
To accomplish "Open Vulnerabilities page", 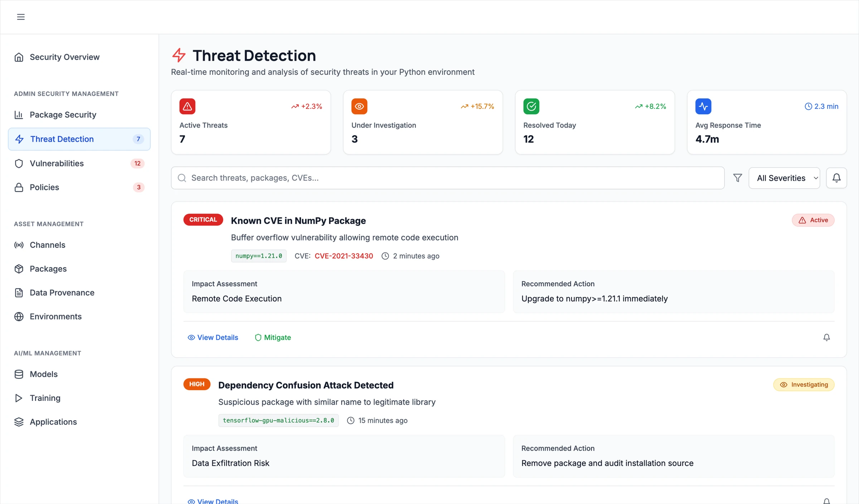I will pos(79,164).
